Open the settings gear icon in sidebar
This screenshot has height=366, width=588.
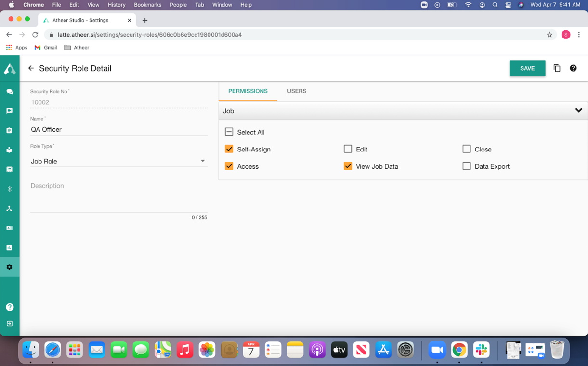10,267
